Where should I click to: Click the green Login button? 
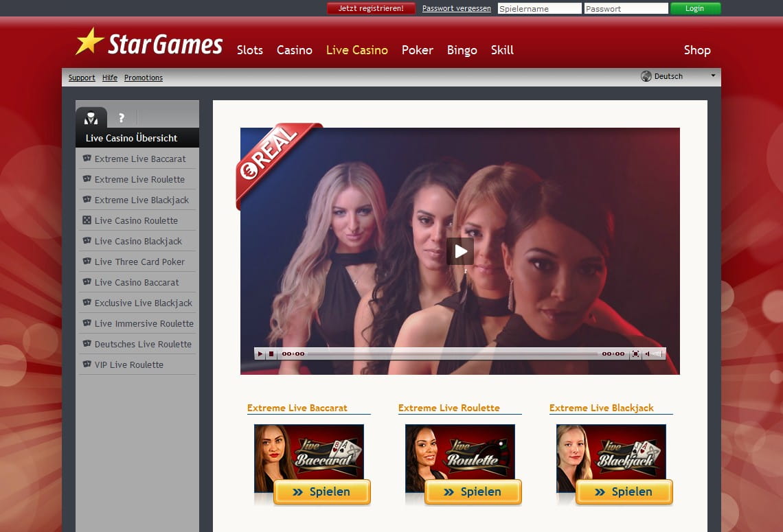point(695,8)
